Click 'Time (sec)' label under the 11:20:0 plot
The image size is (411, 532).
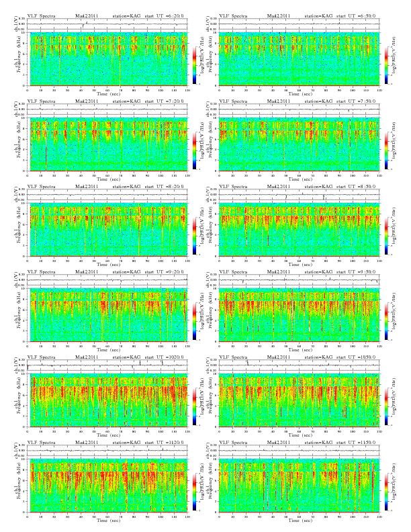tap(108, 520)
